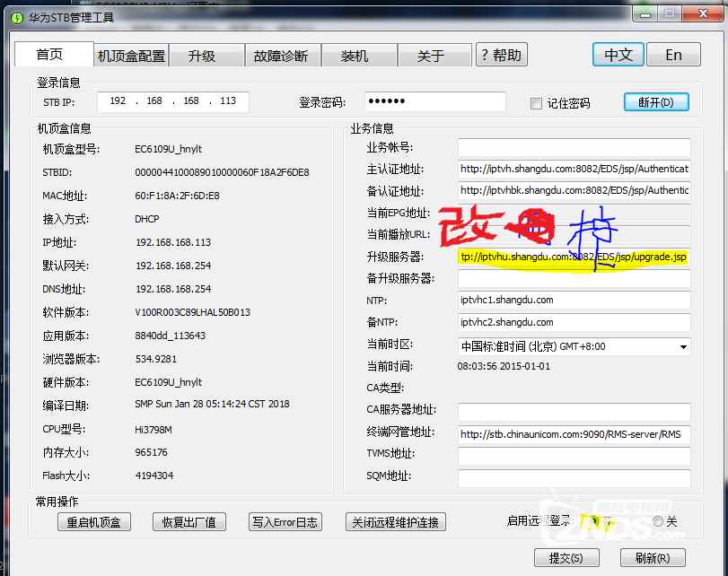Select the STBID value text
Viewport: 728px width, 576px height.
click(222, 172)
